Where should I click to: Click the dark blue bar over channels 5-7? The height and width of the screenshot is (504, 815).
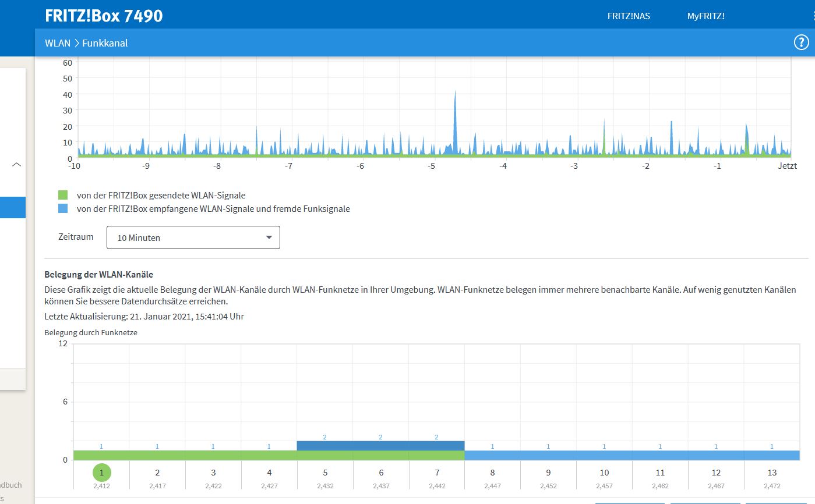[380, 446]
